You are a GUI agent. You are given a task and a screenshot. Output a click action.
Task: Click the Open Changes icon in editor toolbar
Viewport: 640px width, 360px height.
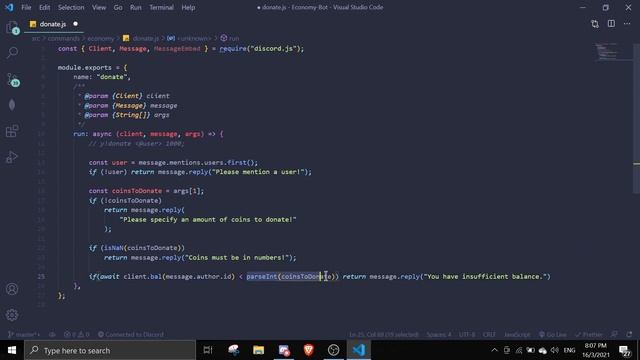coord(595,24)
